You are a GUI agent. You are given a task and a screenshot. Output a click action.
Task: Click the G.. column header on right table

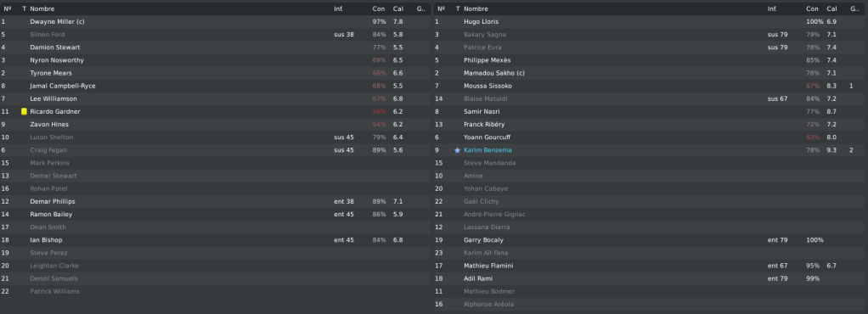pyautogui.click(x=854, y=8)
